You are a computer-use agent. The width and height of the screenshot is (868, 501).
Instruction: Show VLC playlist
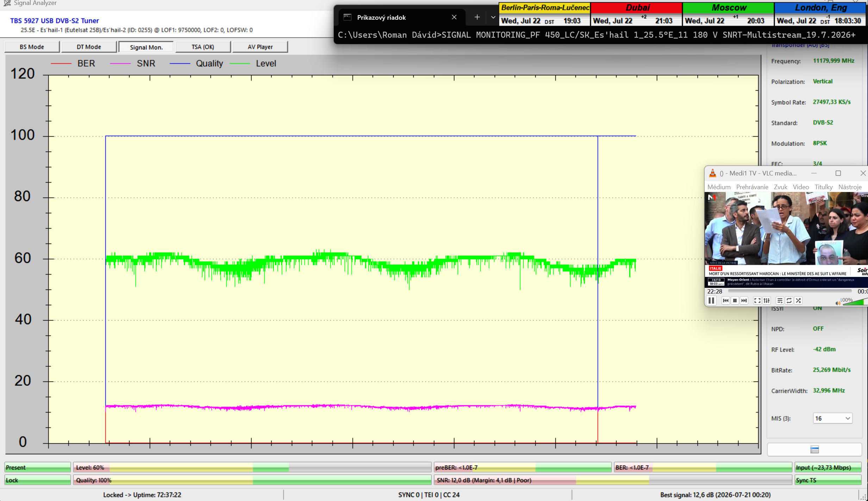pos(780,301)
